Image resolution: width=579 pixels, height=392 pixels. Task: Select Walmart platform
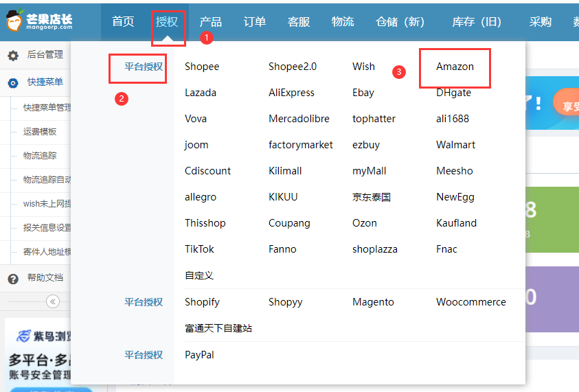[x=455, y=145]
